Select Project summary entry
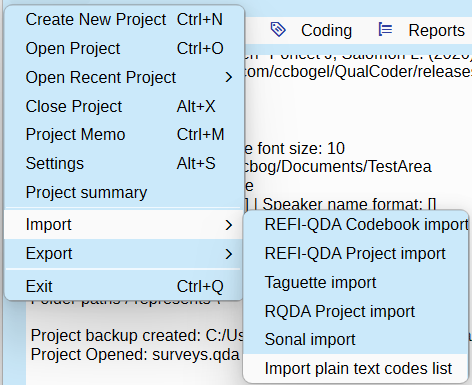This screenshot has width=472, height=385. [x=124, y=192]
